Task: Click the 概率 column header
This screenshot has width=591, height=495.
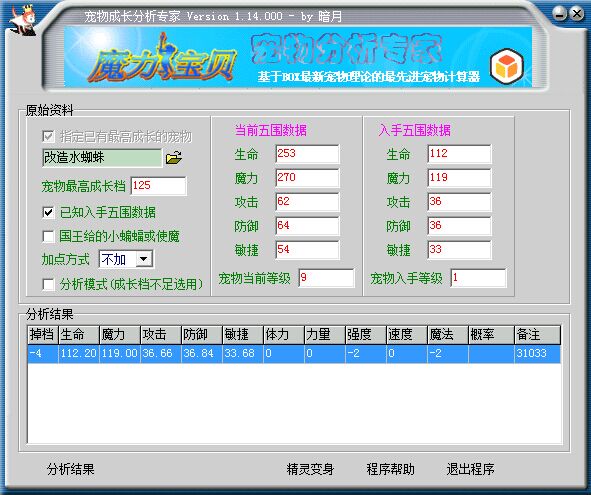Action: tap(491, 334)
